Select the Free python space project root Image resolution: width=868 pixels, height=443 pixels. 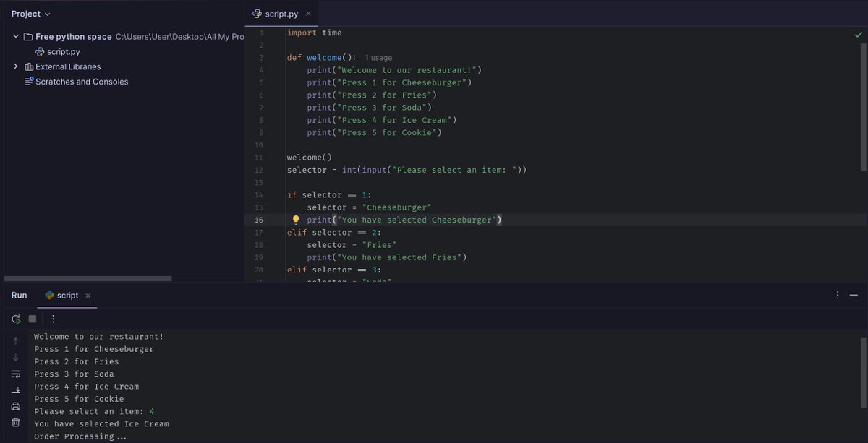(74, 37)
